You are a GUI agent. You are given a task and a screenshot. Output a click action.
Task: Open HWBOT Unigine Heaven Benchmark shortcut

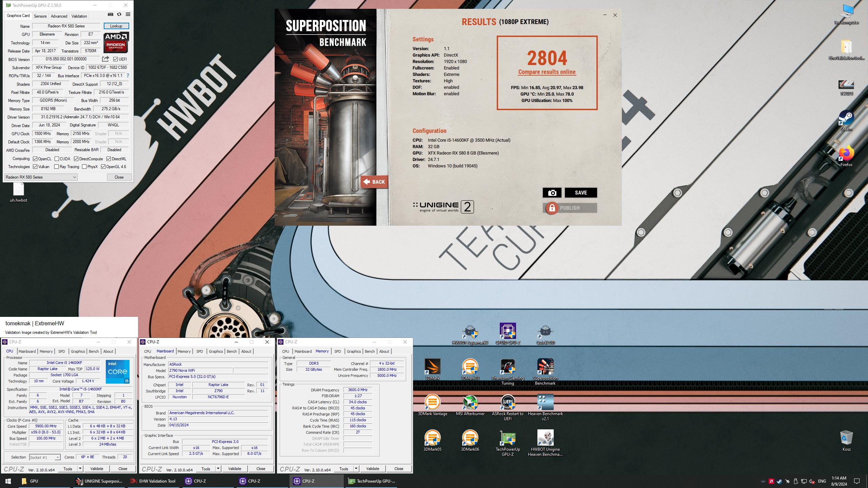[x=545, y=443]
